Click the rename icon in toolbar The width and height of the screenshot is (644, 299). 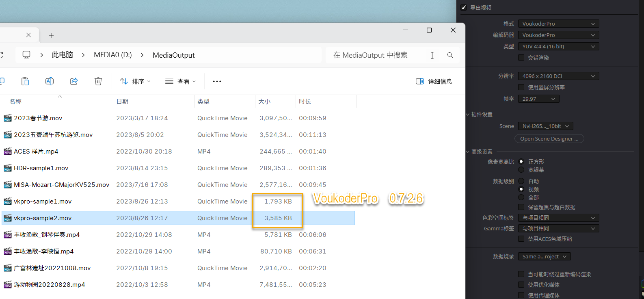50,81
